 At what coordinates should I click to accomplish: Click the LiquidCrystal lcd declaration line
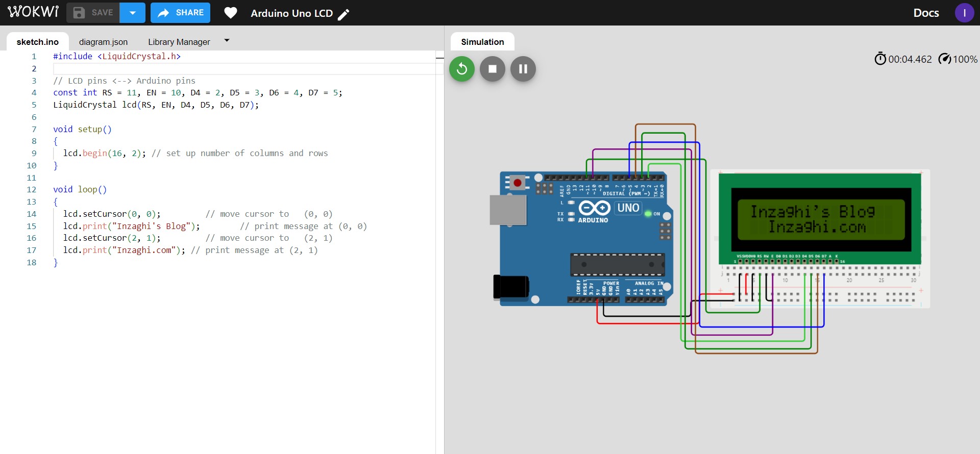coord(156,105)
